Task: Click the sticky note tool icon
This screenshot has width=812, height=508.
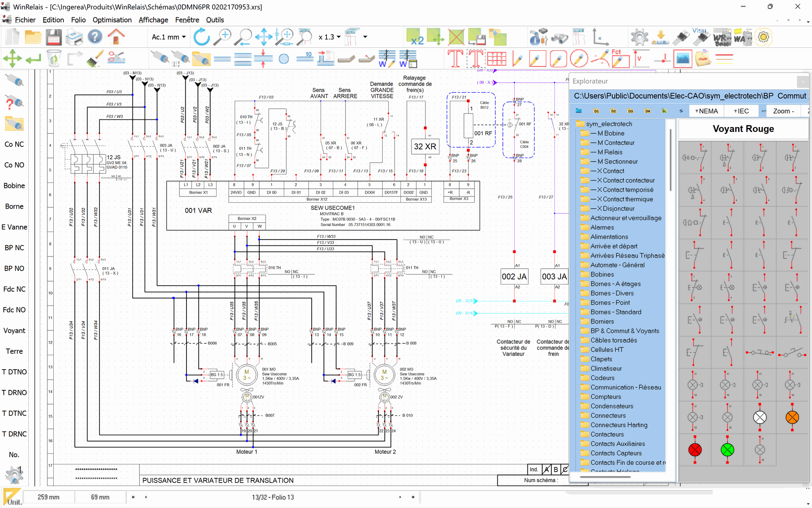Action: click(x=702, y=58)
